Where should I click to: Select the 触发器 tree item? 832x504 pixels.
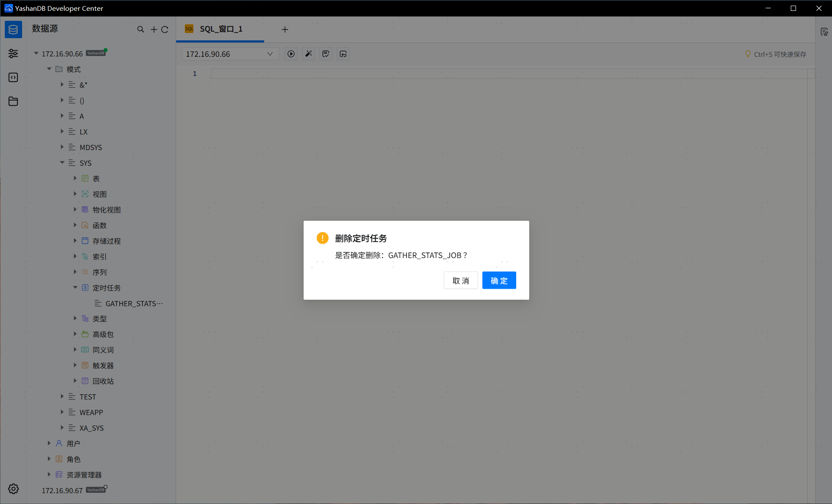pos(103,366)
